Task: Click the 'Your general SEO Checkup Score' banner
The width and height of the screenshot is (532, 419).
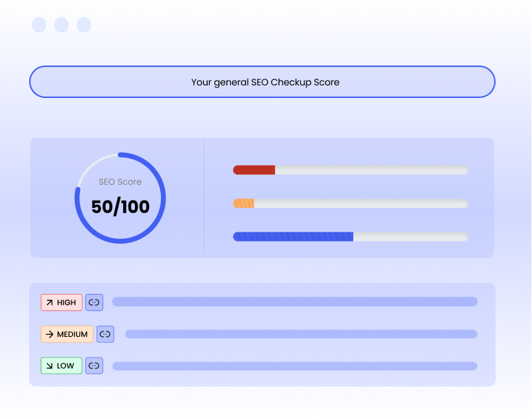Action: coord(262,82)
